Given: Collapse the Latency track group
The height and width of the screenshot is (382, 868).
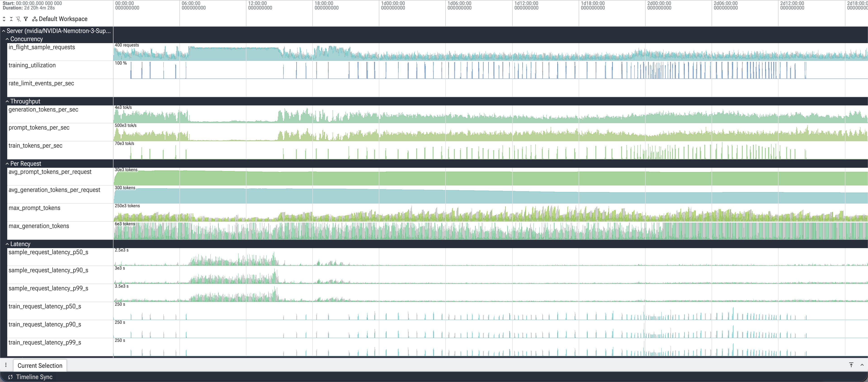Looking at the screenshot, I should (7, 244).
